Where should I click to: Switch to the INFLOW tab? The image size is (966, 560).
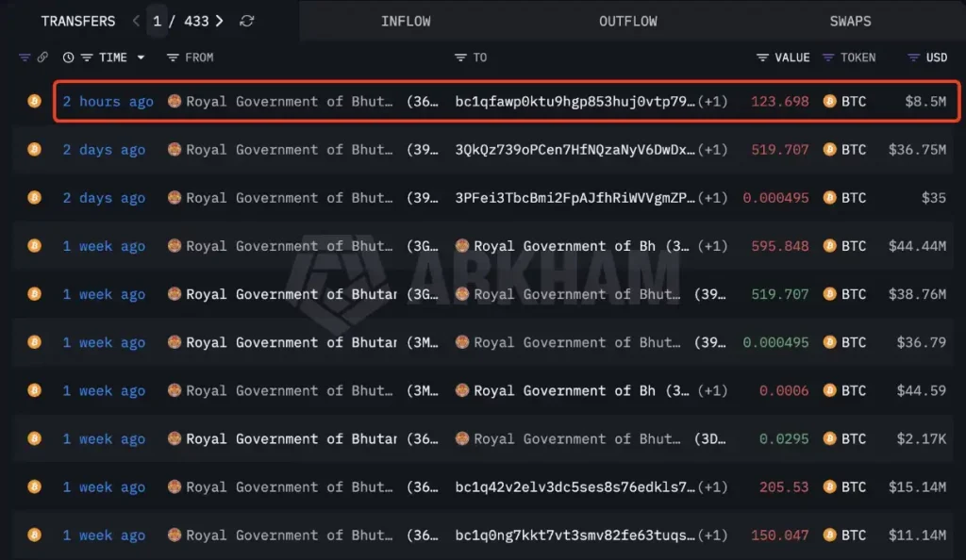(x=406, y=20)
